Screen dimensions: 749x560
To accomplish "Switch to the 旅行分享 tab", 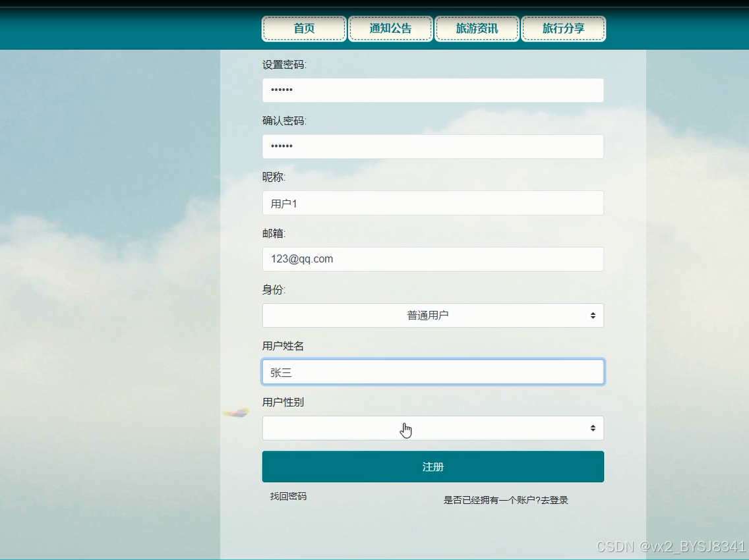I will [563, 28].
